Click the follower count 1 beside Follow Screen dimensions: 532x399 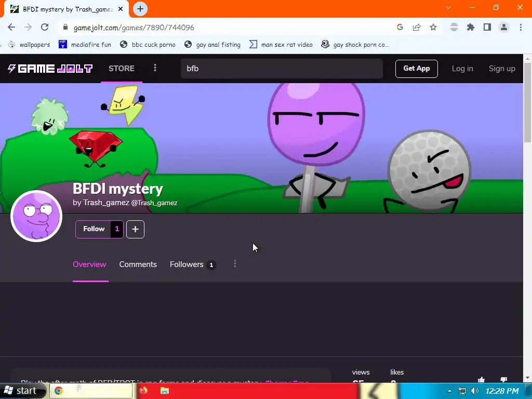[117, 229]
